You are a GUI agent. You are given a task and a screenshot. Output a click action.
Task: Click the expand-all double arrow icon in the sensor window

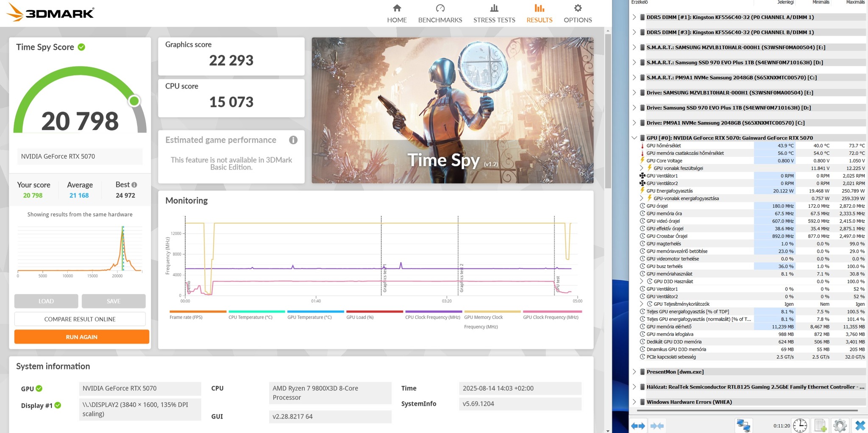[638, 425]
